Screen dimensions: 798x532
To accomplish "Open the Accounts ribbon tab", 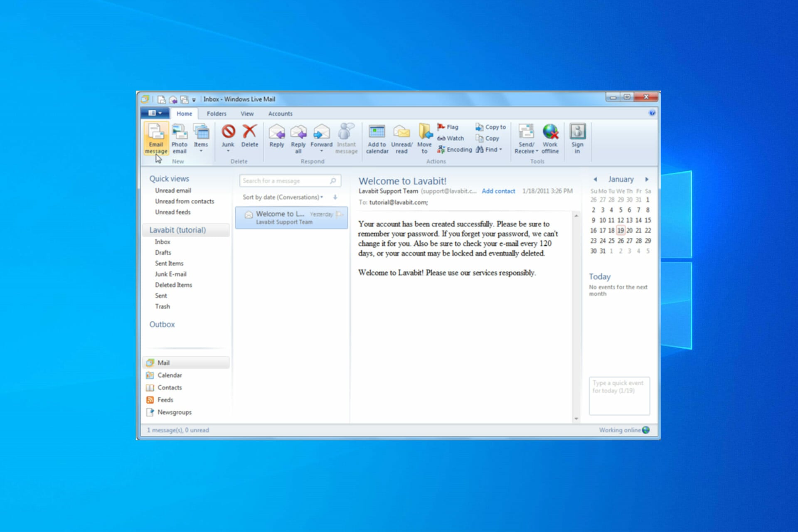I will click(280, 113).
